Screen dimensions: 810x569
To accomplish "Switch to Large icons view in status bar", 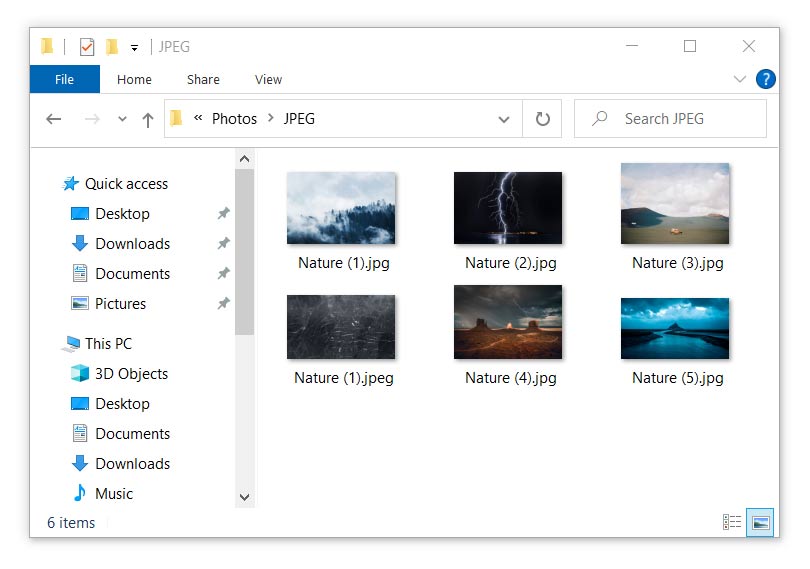I will pos(760,522).
